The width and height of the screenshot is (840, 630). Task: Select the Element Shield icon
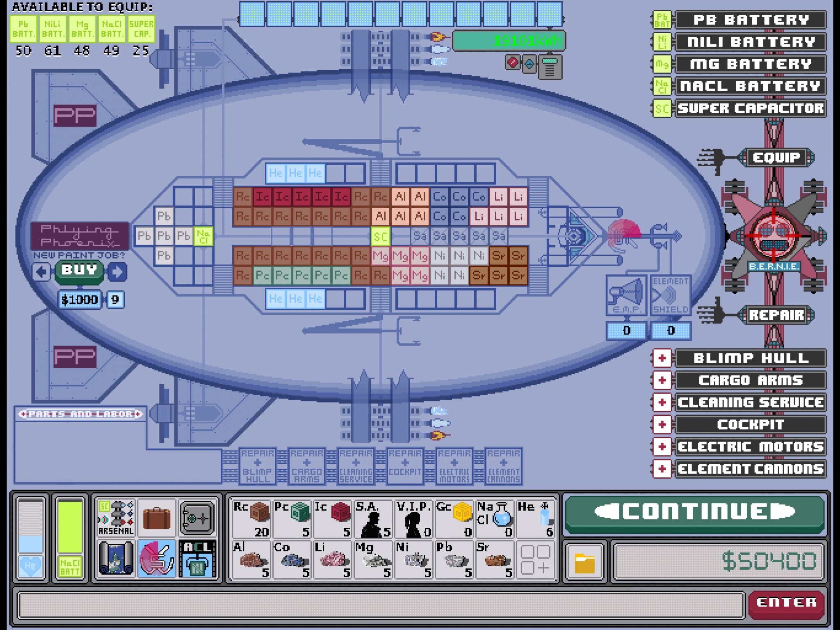[670, 295]
